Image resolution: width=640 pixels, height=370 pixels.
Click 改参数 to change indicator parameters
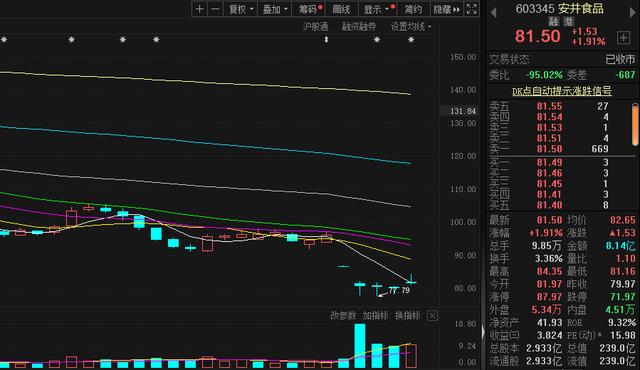click(343, 315)
